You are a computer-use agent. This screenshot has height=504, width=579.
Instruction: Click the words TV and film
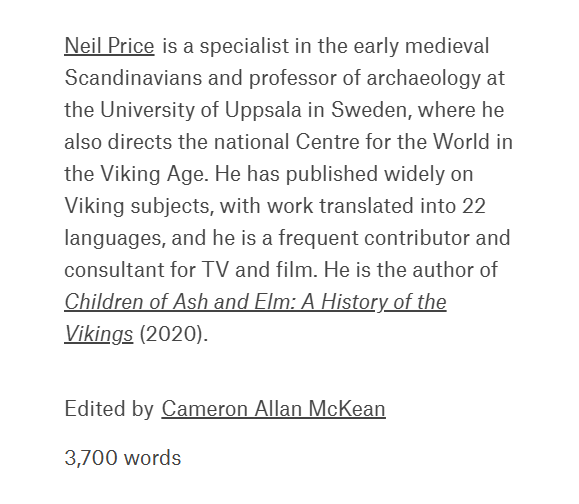point(260,270)
